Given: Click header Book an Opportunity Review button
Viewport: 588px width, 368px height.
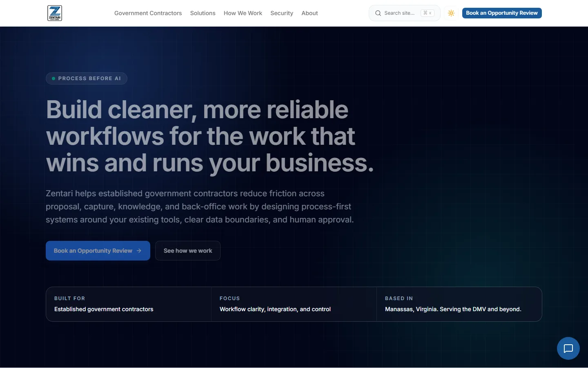Looking at the screenshot, I should pyautogui.click(x=502, y=13).
